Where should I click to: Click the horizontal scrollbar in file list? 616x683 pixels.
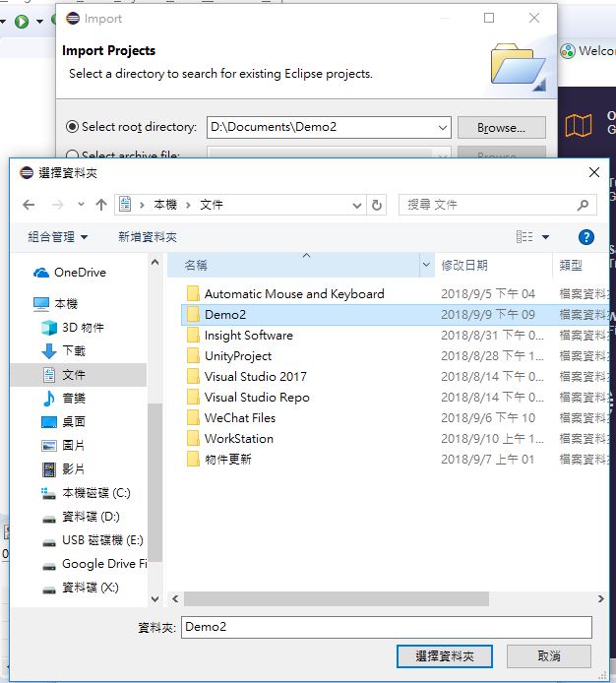click(x=336, y=599)
